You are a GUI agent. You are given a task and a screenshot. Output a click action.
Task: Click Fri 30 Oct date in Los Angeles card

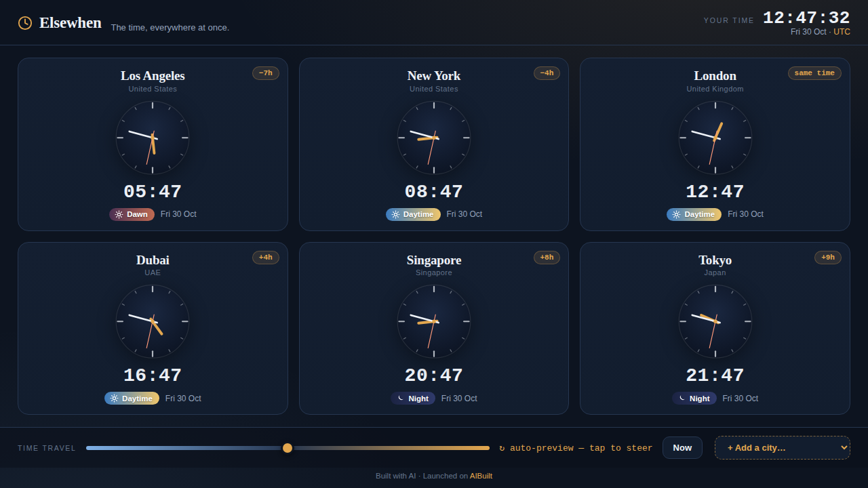tap(178, 214)
